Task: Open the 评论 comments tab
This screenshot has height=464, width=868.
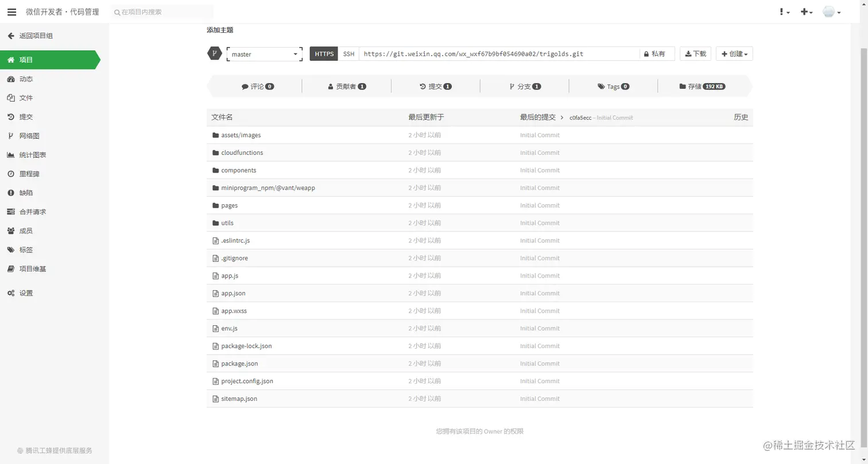Action: pyautogui.click(x=258, y=87)
